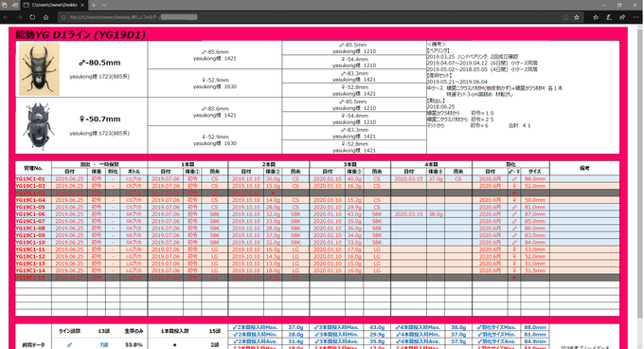Screen dimensions: 644x349
Task: Show tabs you've set aside
Action: (5, 5)
